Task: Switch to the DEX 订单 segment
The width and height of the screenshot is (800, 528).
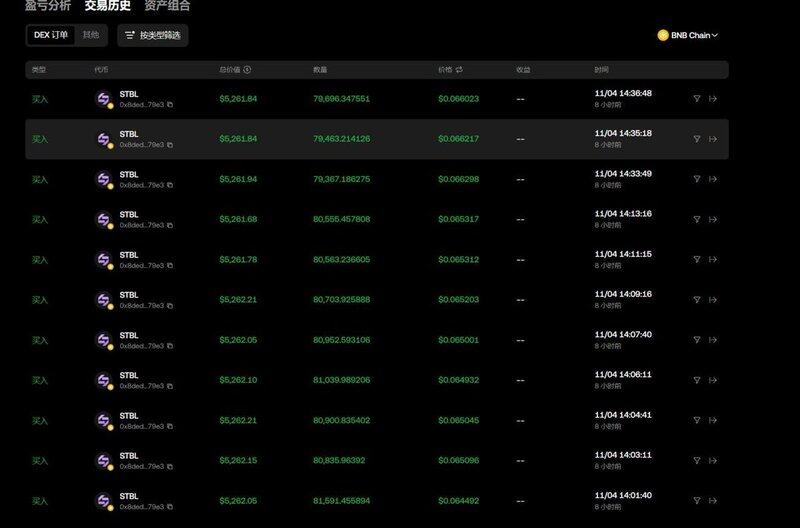Action: [51, 35]
